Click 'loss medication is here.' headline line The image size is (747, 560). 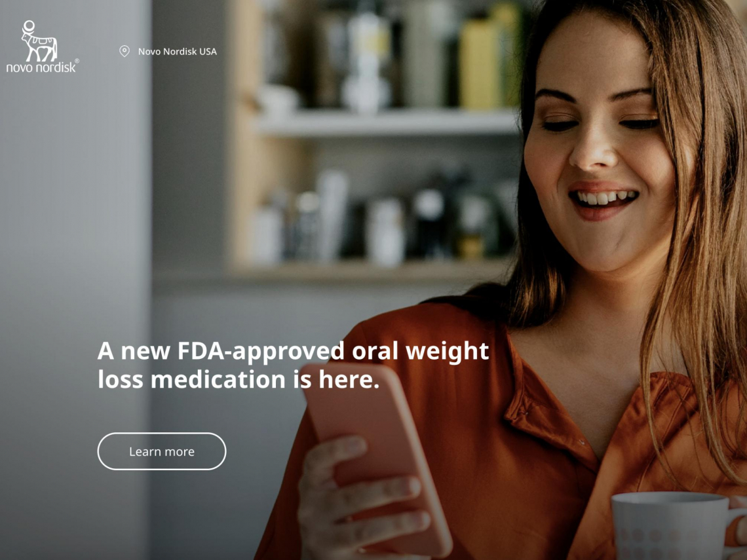239,379
